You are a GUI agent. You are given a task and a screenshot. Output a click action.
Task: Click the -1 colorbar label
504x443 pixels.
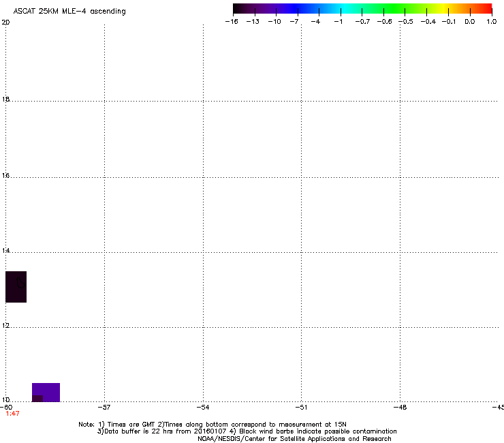(338, 22)
